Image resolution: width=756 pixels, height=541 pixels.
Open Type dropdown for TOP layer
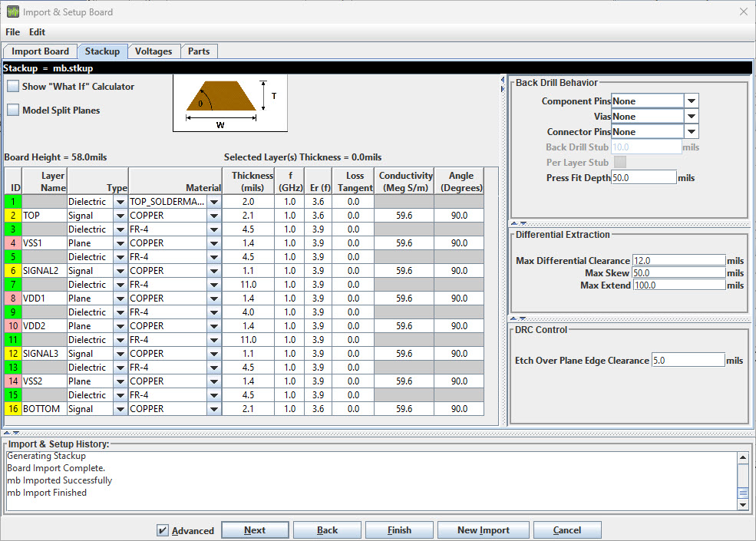tap(120, 216)
